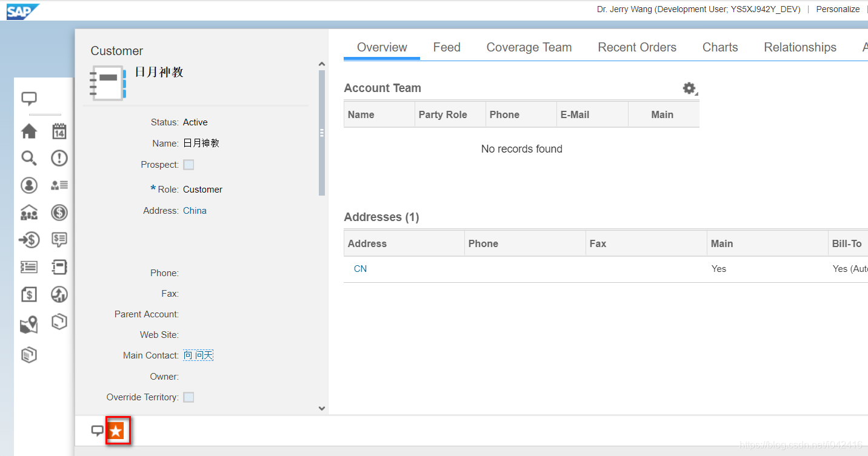Viewport: 868px width, 456px height.
Task: Open the person-in-circle profile icon
Action: click(x=29, y=185)
